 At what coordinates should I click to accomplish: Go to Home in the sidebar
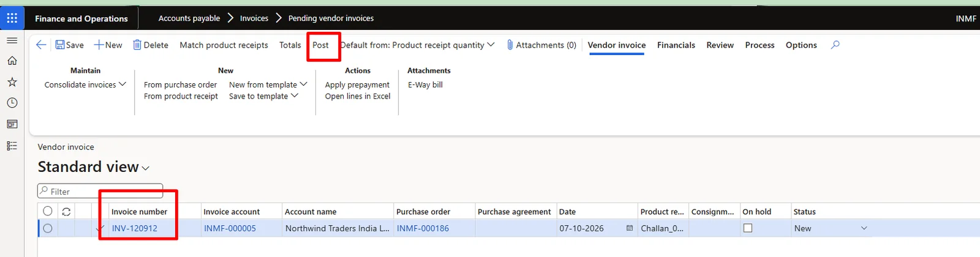point(12,61)
